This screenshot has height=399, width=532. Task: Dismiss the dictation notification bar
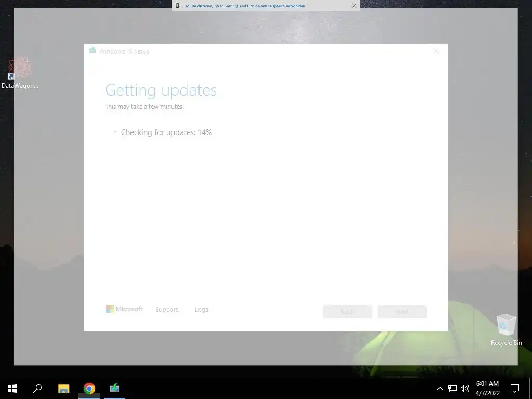point(354,6)
